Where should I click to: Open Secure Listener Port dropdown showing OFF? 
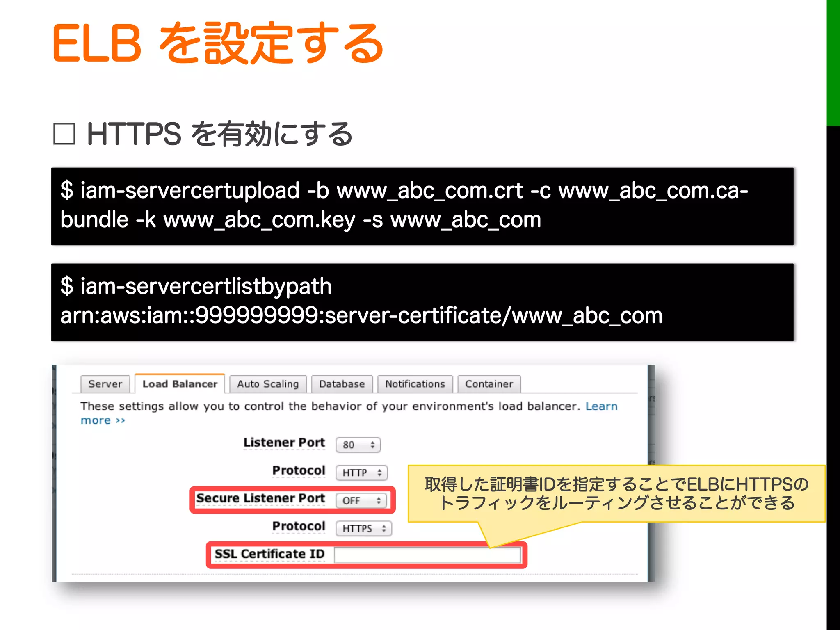361,501
